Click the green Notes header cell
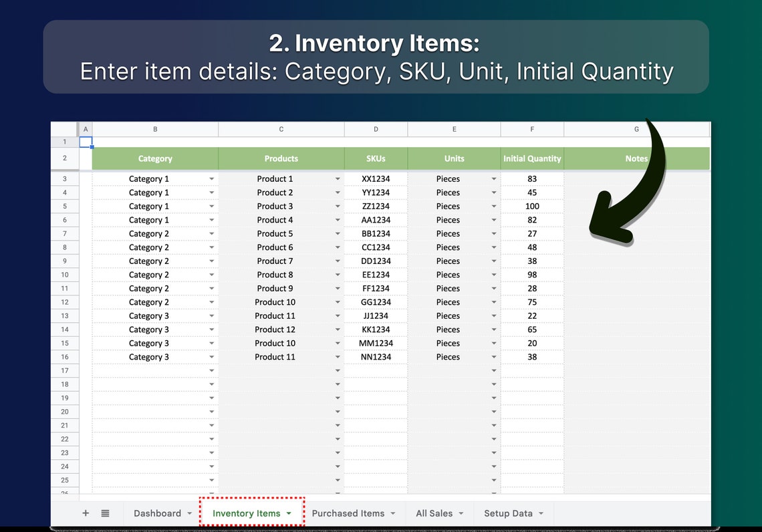 click(636, 158)
